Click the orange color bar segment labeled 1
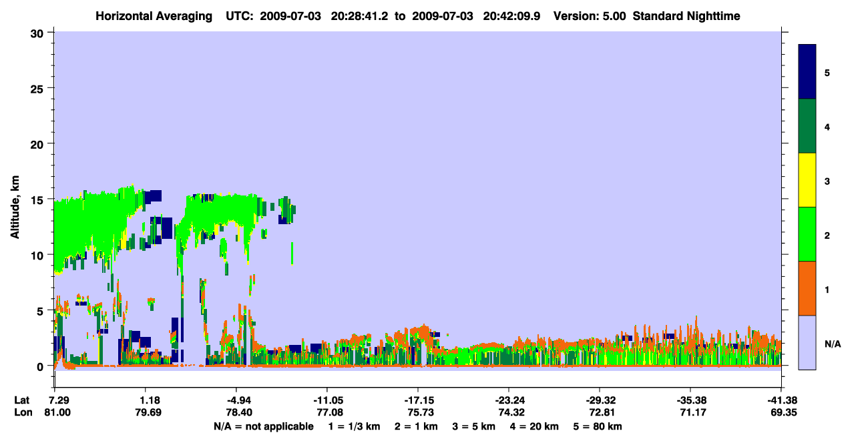Image resolution: width=868 pixels, height=445 pixels. (807, 288)
